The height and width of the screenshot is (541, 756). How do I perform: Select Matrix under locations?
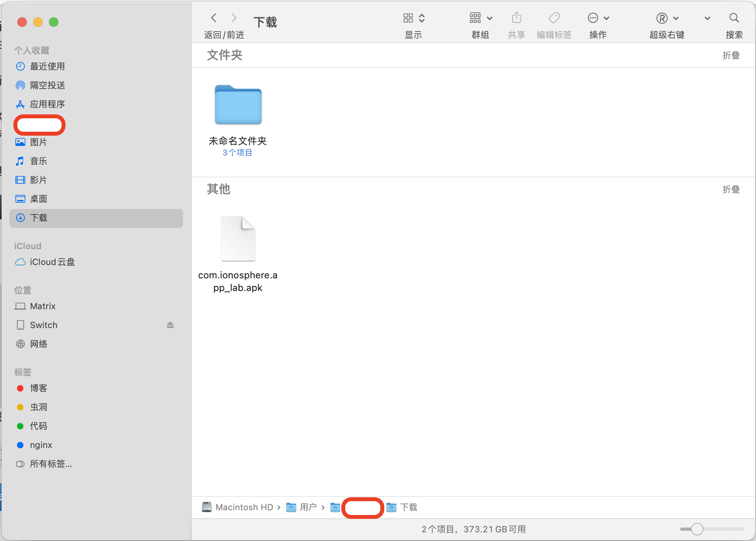pyautogui.click(x=96, y=306)
